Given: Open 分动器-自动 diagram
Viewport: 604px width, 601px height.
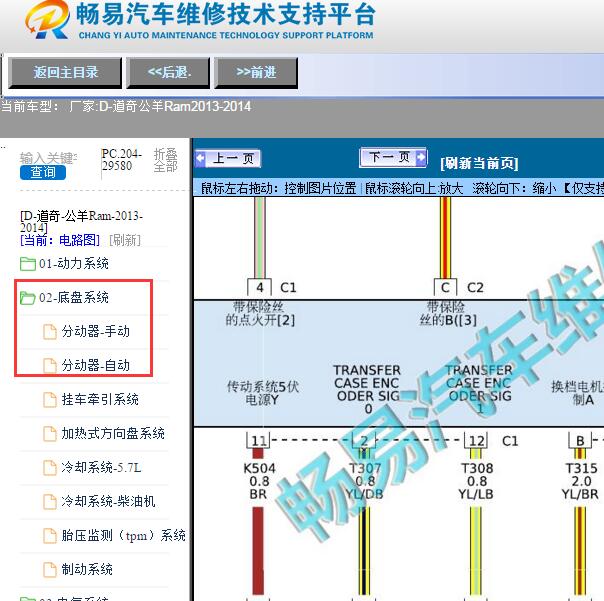Looking at the screenshot, I should [x=96, y=366].
